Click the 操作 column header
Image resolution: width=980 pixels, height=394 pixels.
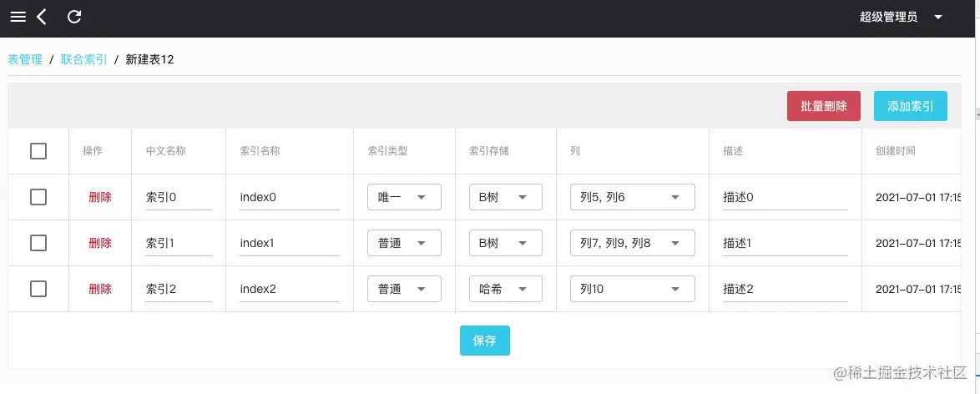pos(93,151)
